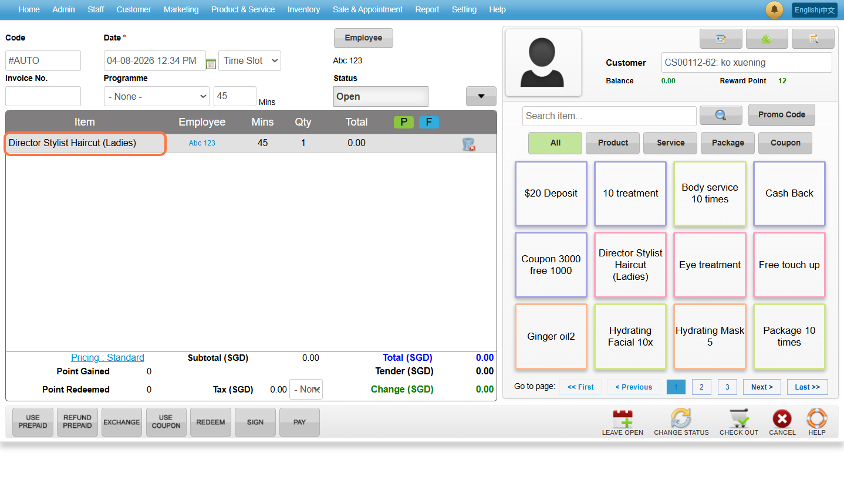Viewport: 844px width, 504px height.
Task: Open the Inventory menu
Action: click(x=303, y=9)
